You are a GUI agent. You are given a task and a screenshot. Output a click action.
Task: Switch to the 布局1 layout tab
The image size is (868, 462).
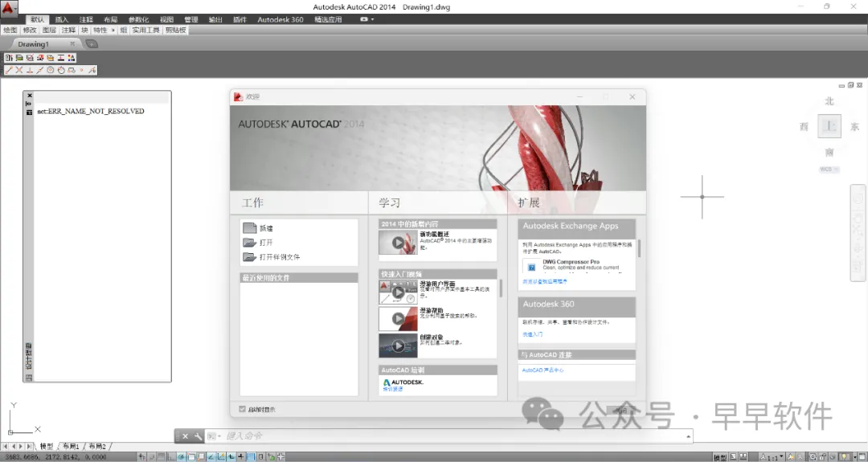71,446
